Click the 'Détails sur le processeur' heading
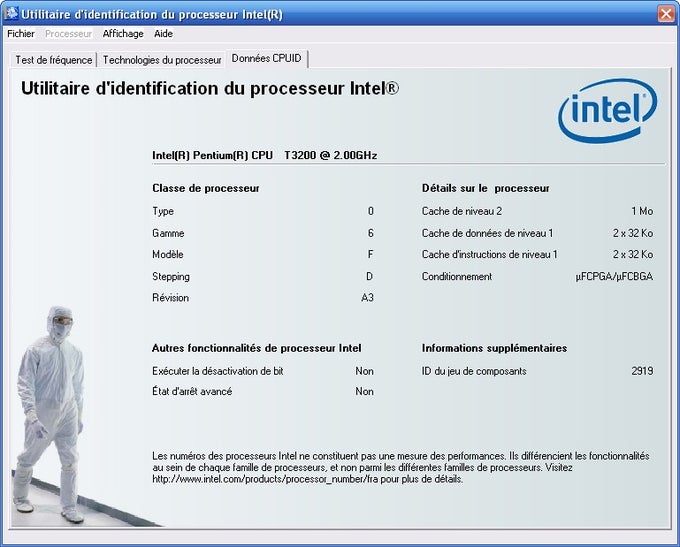 (x=486, y=188)
